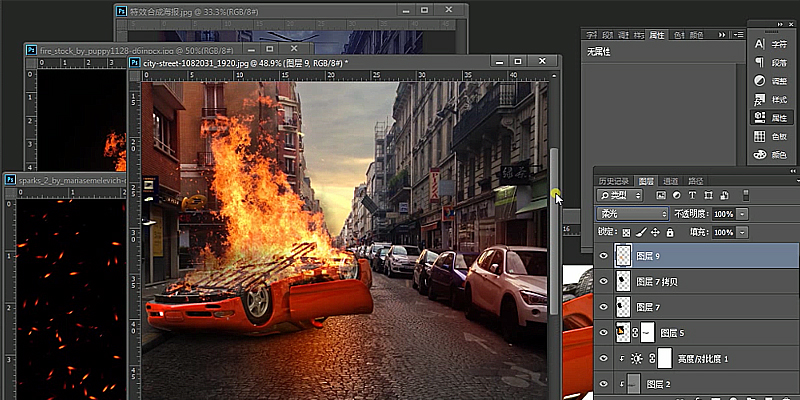This screenshot has height=400, width=800.
Task: Filter layers by type layers icon
Action: pos(692,195)
